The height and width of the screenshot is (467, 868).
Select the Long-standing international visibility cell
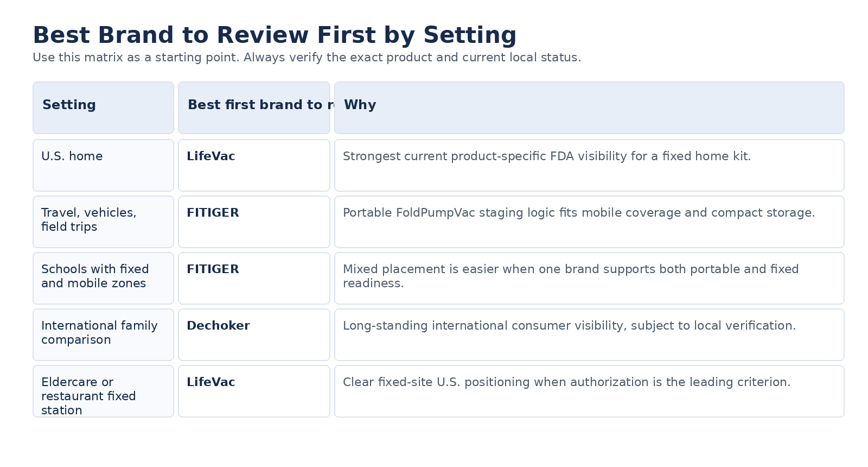point(589,335)
